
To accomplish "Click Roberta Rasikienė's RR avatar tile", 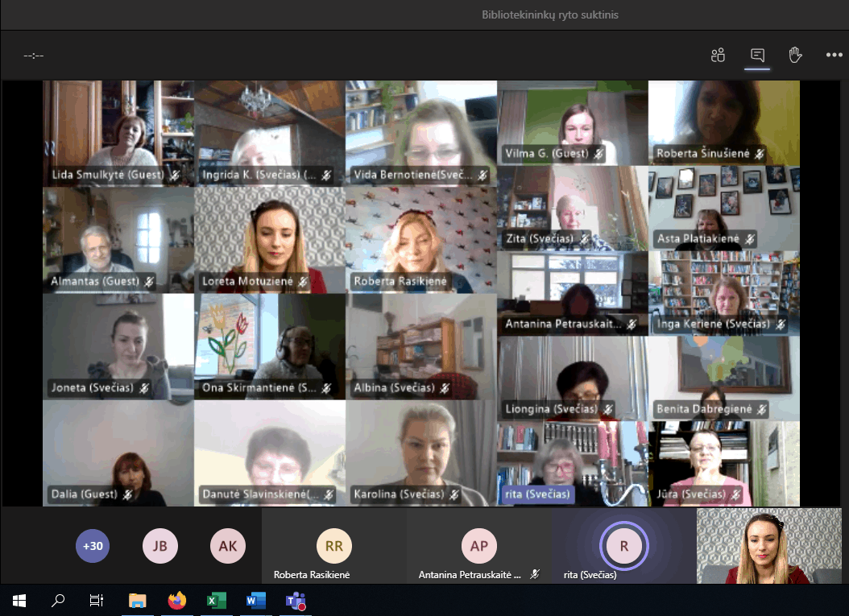I will [333, 546].
